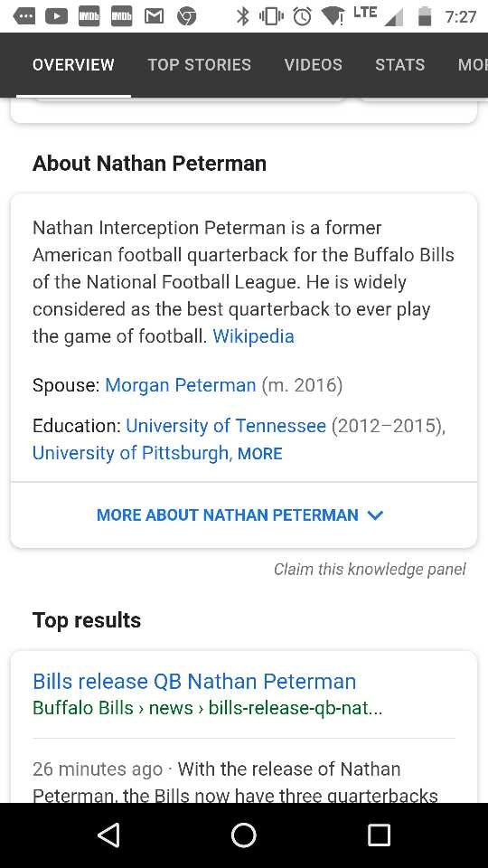
Task: Tap the battery indicator icon
Action: pyautogui.click(x=425, y=16)
